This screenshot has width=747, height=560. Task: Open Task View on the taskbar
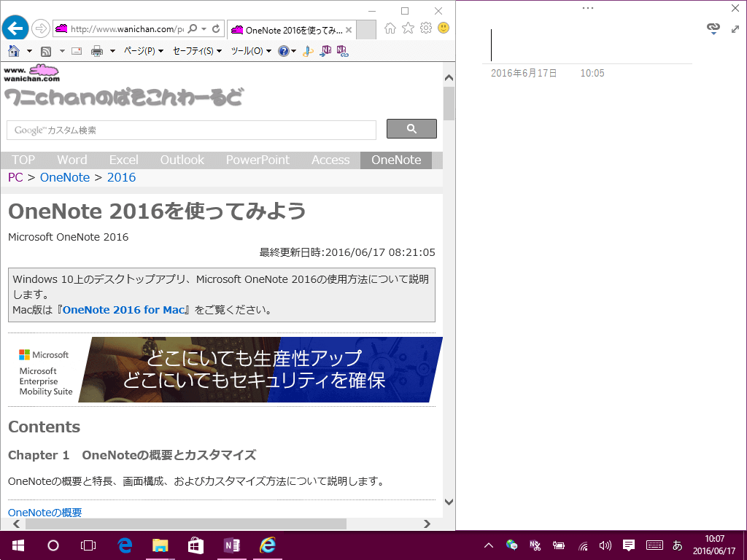pos(88,545)
